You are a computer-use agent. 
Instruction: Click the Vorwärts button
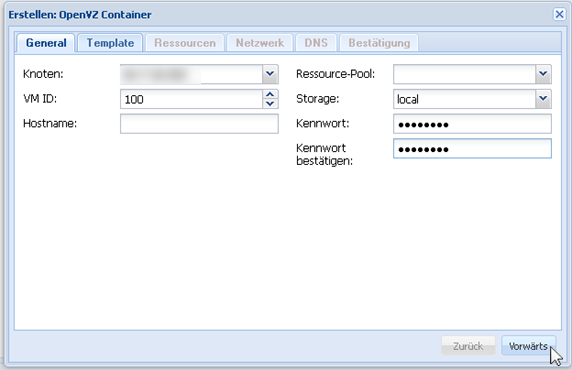[528, 346]
